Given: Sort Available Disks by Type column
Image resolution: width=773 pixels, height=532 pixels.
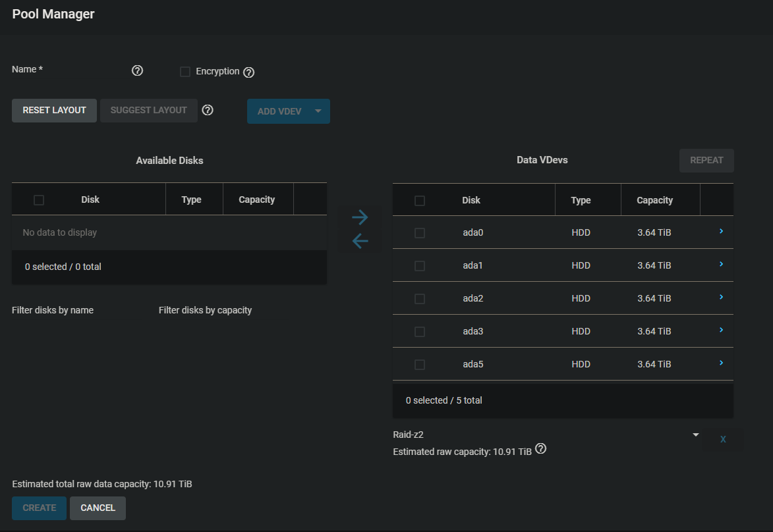Looking at the screenshot, I should pyautogui.click(x=191, y=199).
